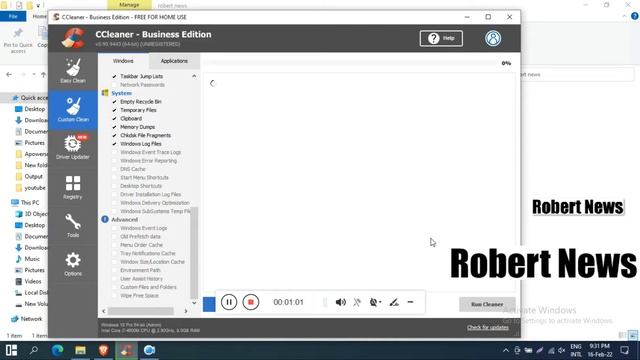This screenshot has height=360, width=640.
Task: Switch to the Applications tab
Action: (174, 61)
